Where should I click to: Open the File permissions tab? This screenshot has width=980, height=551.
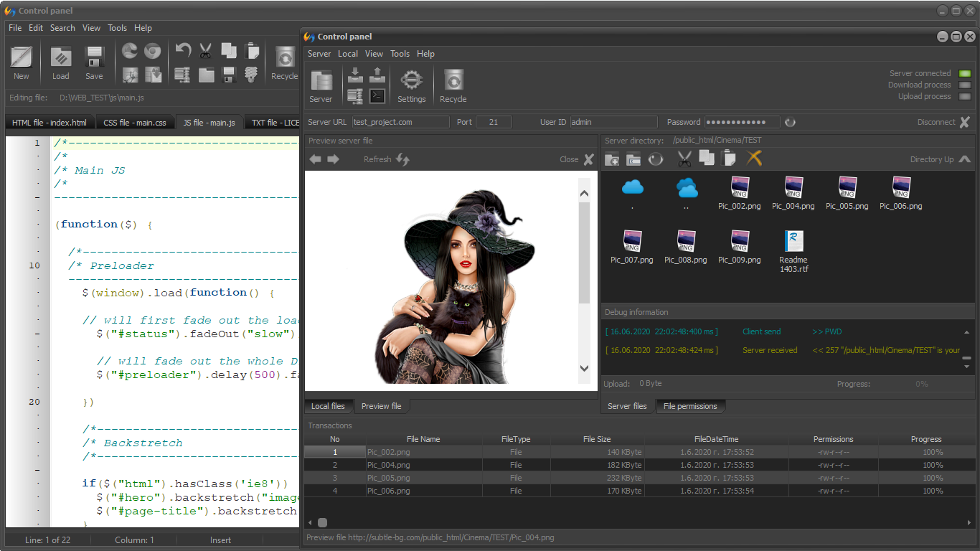coord(690,406)
